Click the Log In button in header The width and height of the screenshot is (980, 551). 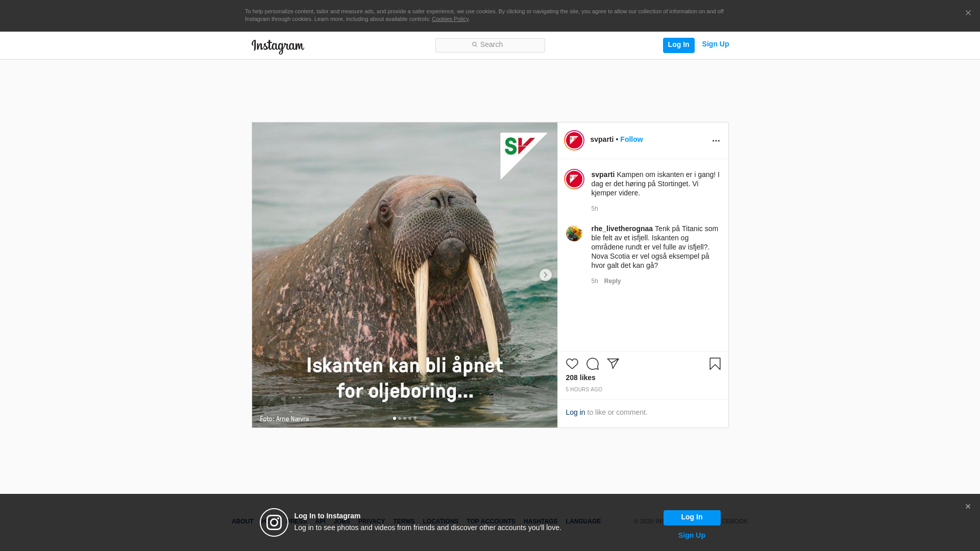(x=678, y=45)
